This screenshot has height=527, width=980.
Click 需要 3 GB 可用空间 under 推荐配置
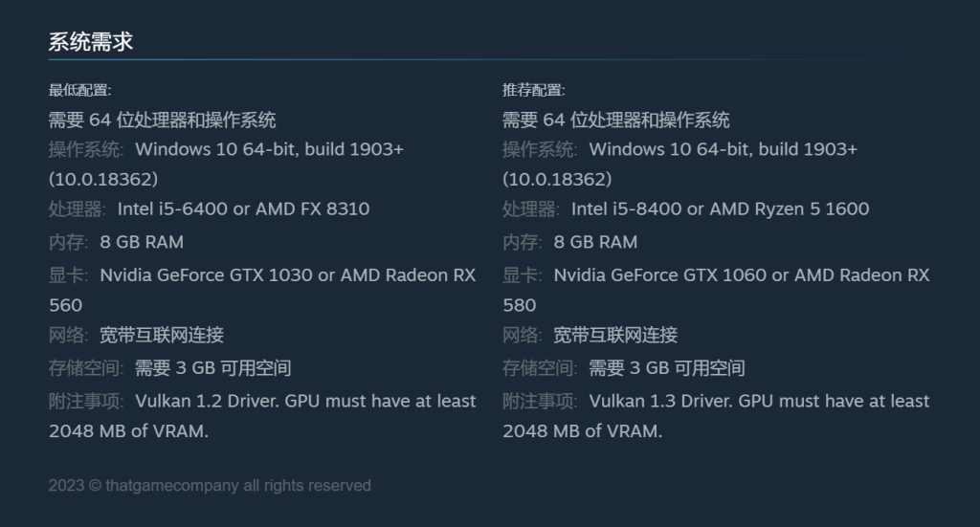[666, 368]
